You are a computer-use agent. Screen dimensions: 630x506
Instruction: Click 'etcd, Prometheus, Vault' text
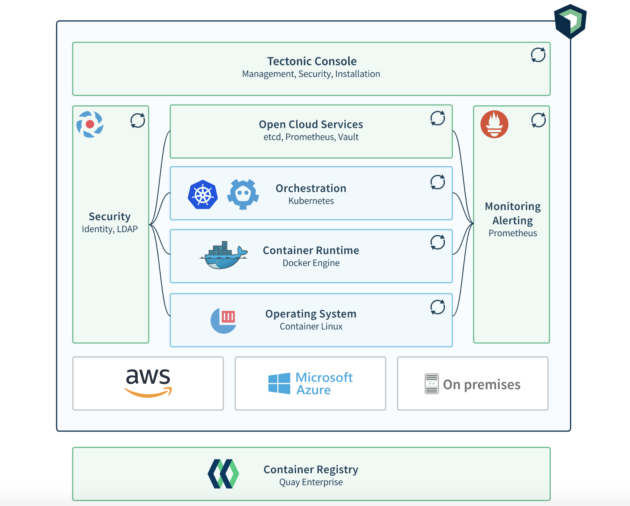tap(311, 137)
